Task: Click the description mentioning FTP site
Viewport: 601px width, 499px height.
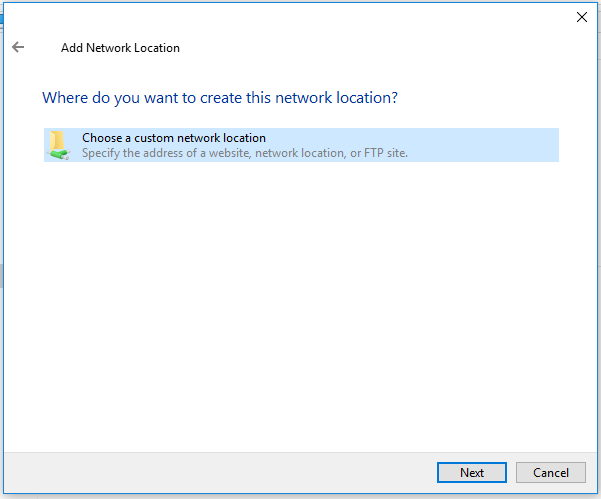Action: coord(245,153)
